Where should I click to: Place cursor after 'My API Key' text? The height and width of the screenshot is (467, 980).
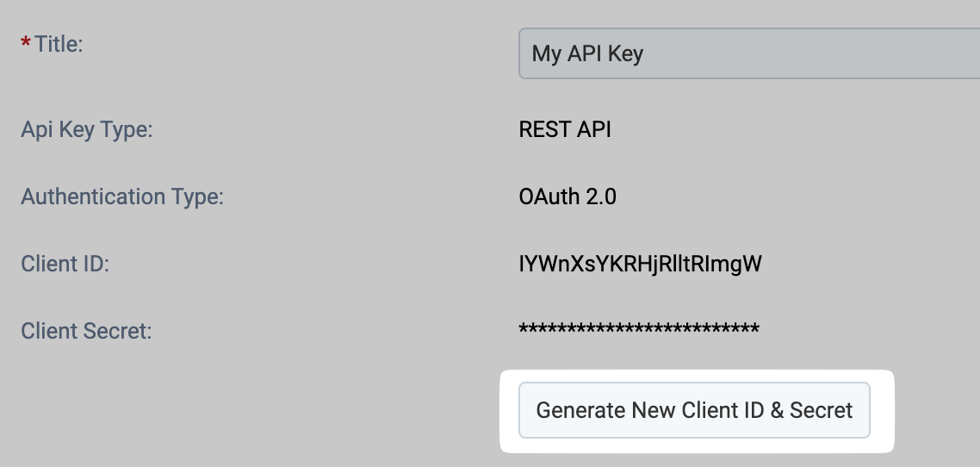click(644, 53)
